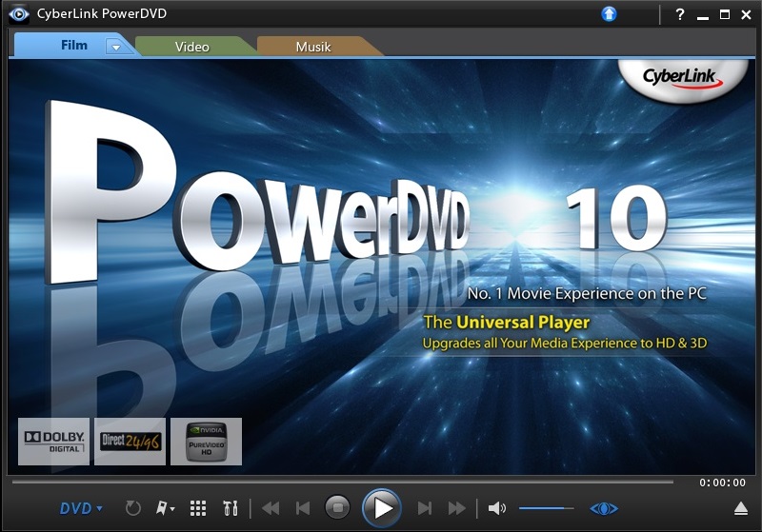This screenshot has height=532, width=762.
Task: Expand the Film tab dropdown arrow
Action: [115, 47]
